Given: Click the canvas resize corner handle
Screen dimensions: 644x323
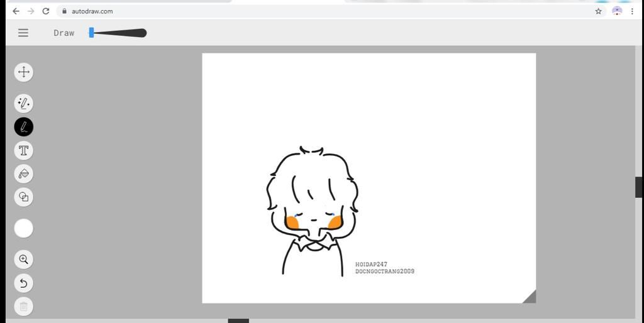Looking at the screenshot, I should pyautogui.click(x=530, y=297).
